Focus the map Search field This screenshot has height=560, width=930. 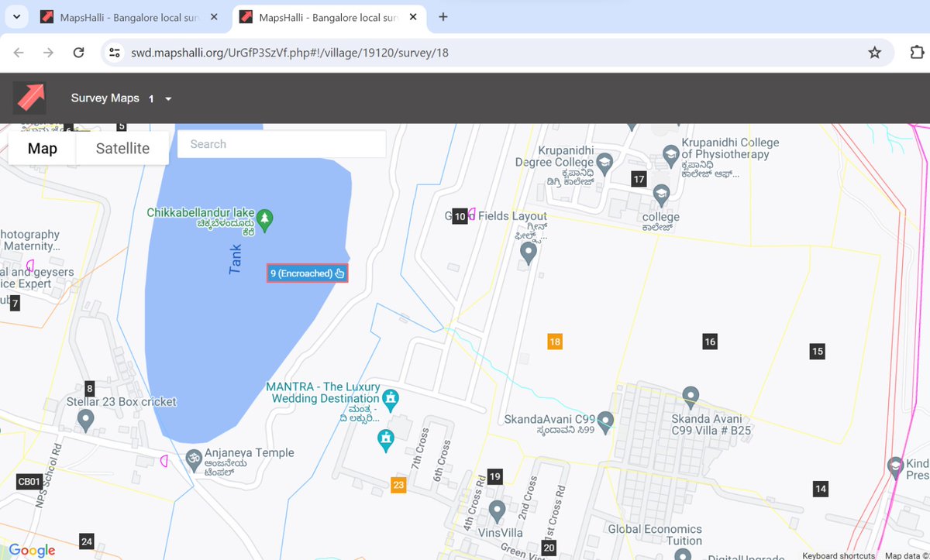pos(281,144)
